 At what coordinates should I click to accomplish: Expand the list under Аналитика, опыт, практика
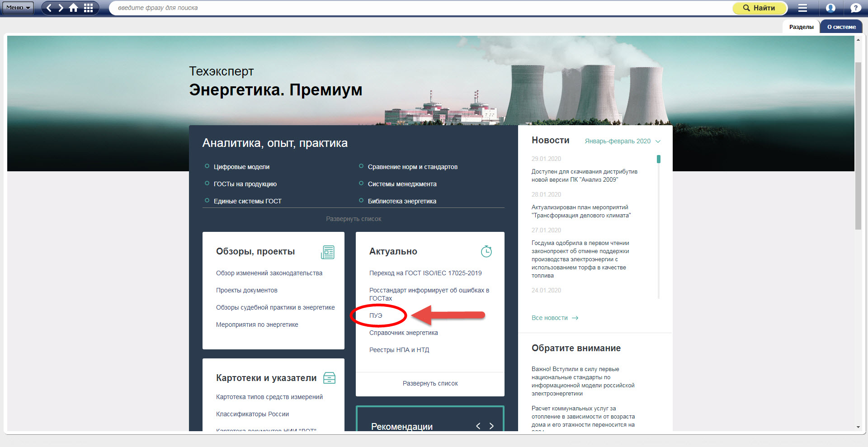point(354,219)
